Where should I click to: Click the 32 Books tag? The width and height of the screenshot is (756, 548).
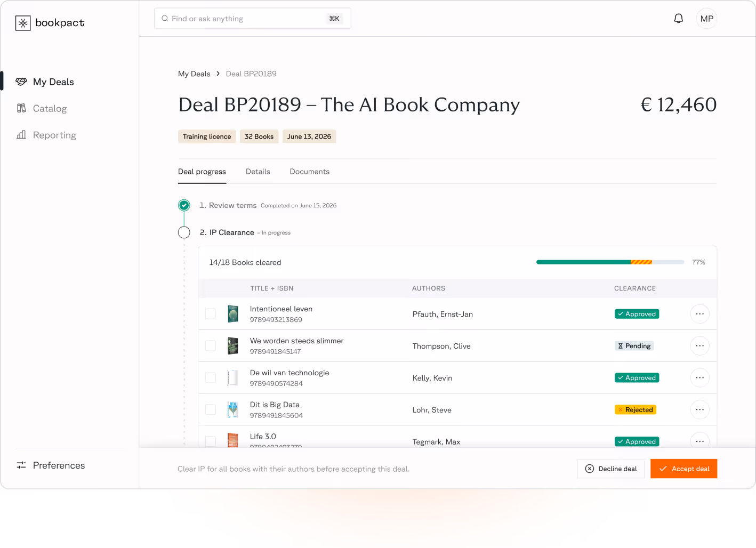(259, 136)
